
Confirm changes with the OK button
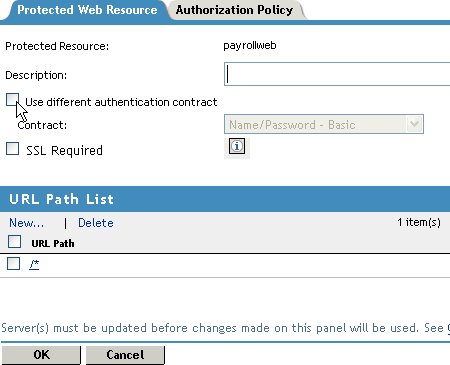coord(41,355)
